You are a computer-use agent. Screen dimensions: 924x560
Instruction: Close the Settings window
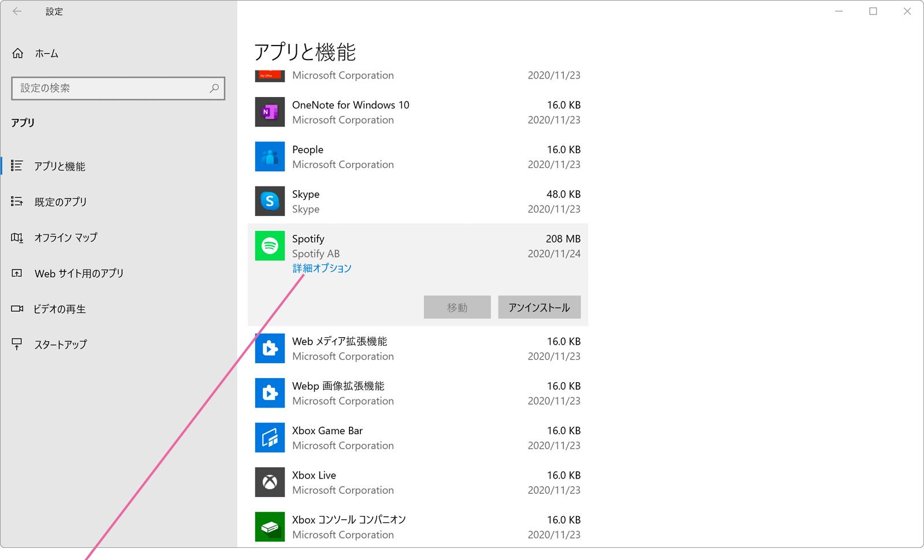907,11
